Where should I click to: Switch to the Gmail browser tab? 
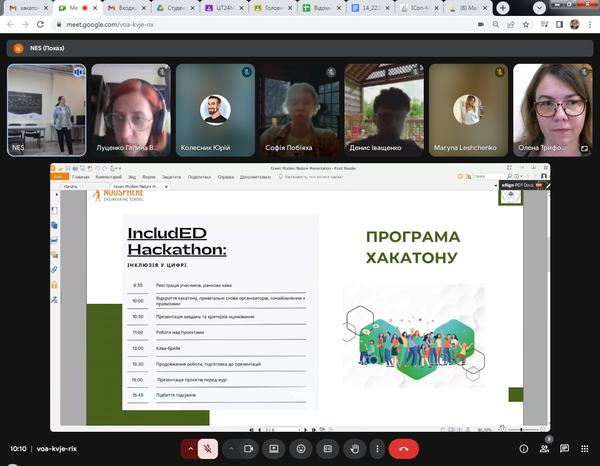(x=28, y=7)
